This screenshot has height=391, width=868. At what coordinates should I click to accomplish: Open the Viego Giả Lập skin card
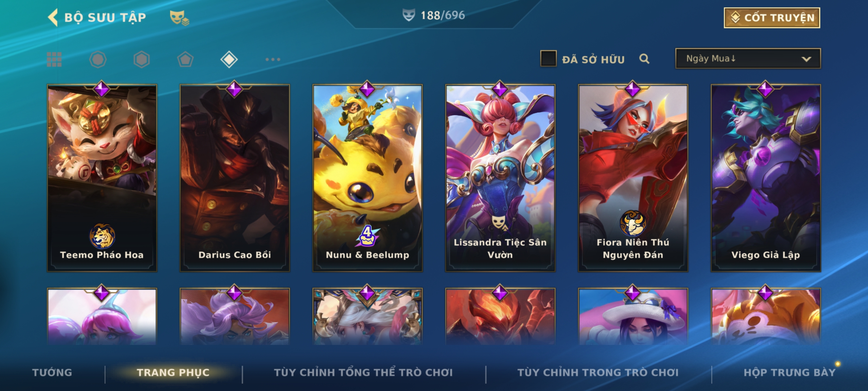pyautogui.click(x=766, y=178)
